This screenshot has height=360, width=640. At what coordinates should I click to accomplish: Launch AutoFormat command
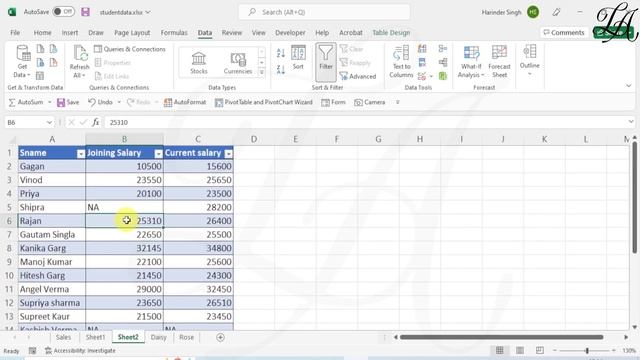[x=185, y=102]
